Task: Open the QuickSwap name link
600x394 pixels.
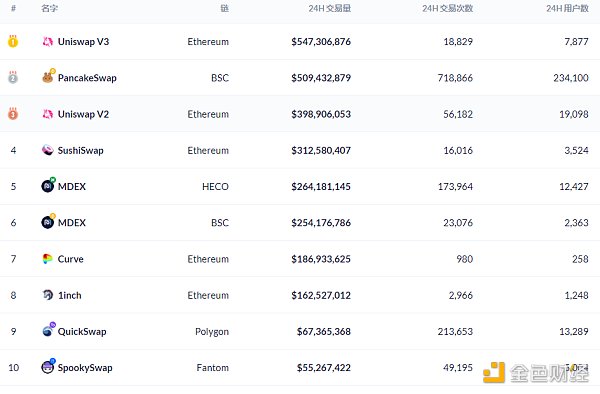Action: tap(82, 332)
